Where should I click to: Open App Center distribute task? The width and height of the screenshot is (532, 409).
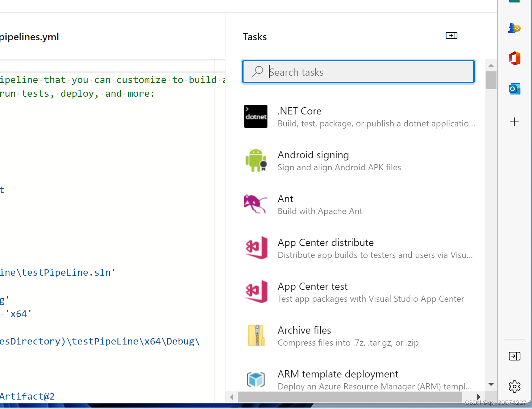coord(359,248)
